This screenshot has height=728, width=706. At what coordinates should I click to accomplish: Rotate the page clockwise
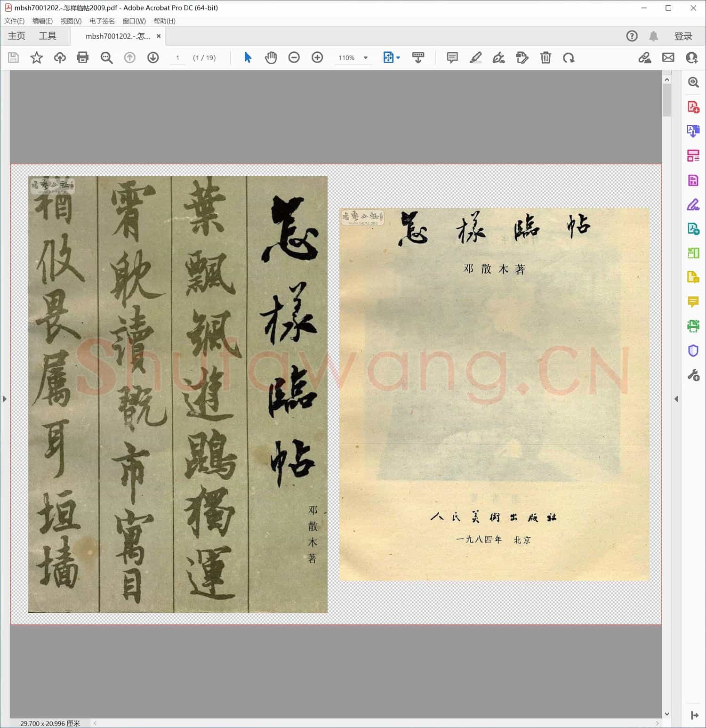tap(569, 57)
